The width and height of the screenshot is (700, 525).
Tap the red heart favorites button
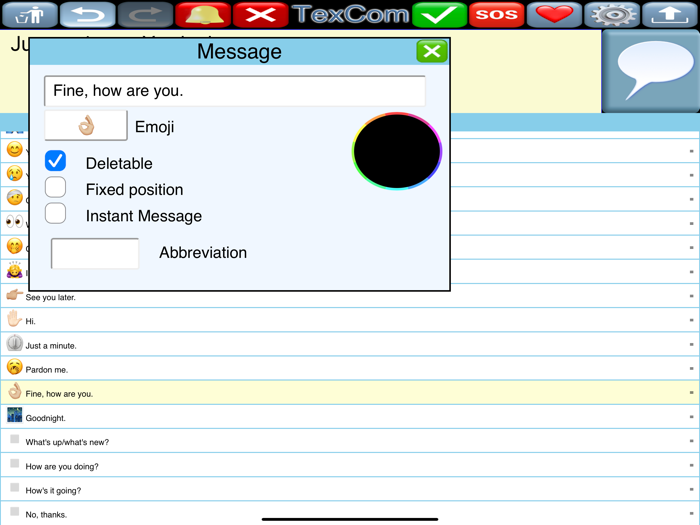[554, 14]
